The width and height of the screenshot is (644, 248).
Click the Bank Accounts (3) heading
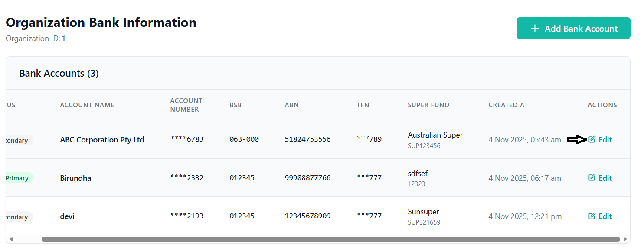[59, 74]
